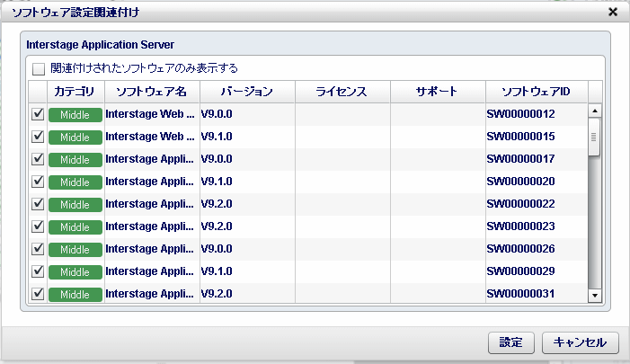Sort by the バージョン column header
Image resolution: width=630 pixels, height=364 pixels.
(247, 92)
